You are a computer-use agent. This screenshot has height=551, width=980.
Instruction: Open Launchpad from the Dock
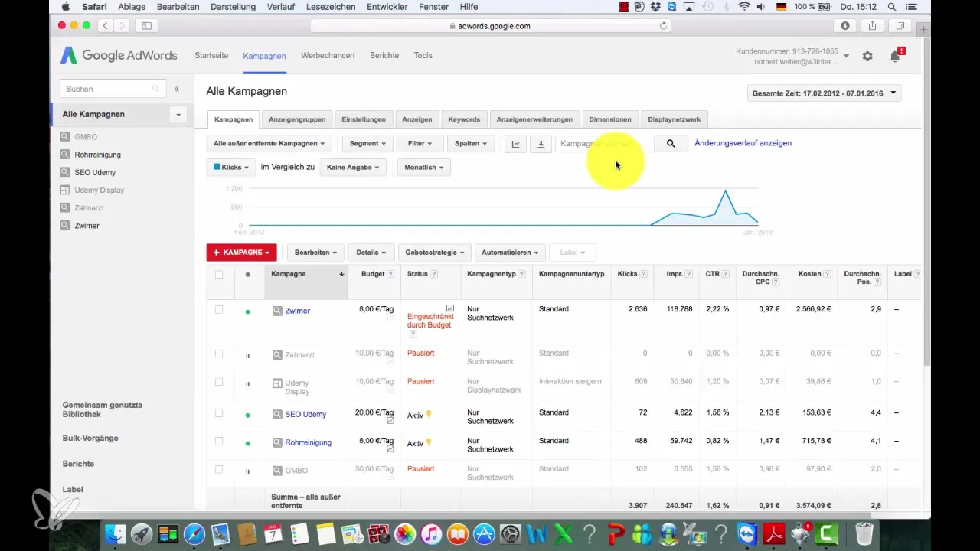tap(141, 533)
